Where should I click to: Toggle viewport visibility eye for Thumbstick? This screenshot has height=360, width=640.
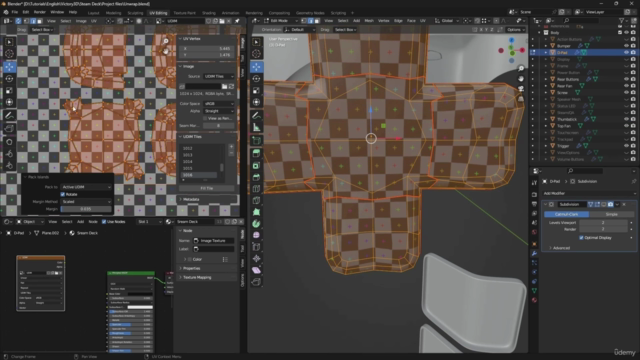point(627,119)
